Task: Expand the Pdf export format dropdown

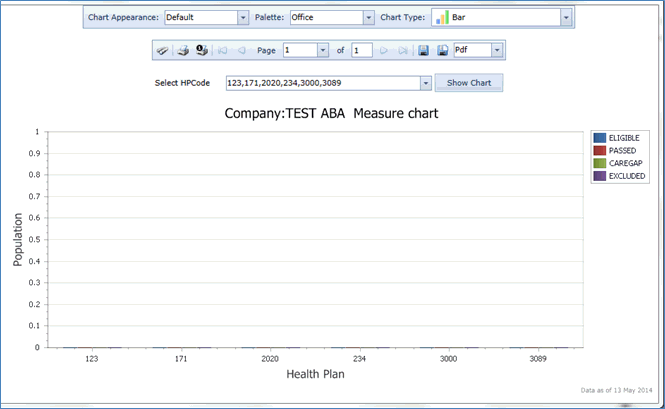Action: tap(497, 50)
